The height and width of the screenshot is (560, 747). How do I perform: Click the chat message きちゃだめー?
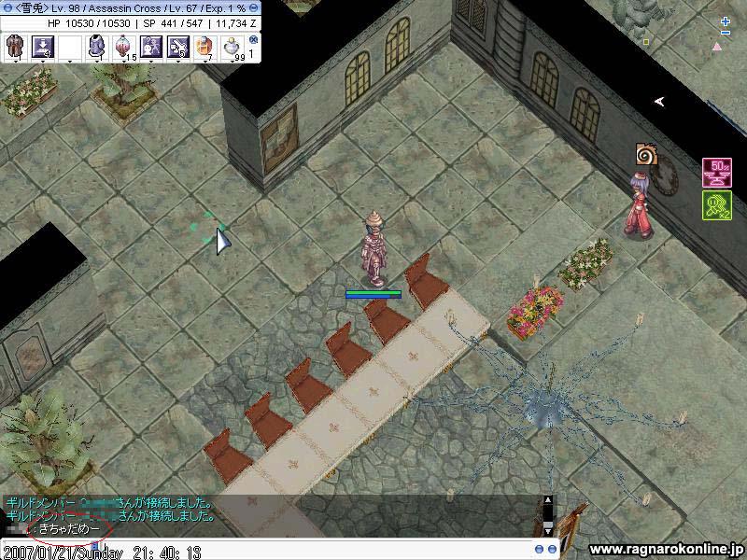click(x=69, y=528)
